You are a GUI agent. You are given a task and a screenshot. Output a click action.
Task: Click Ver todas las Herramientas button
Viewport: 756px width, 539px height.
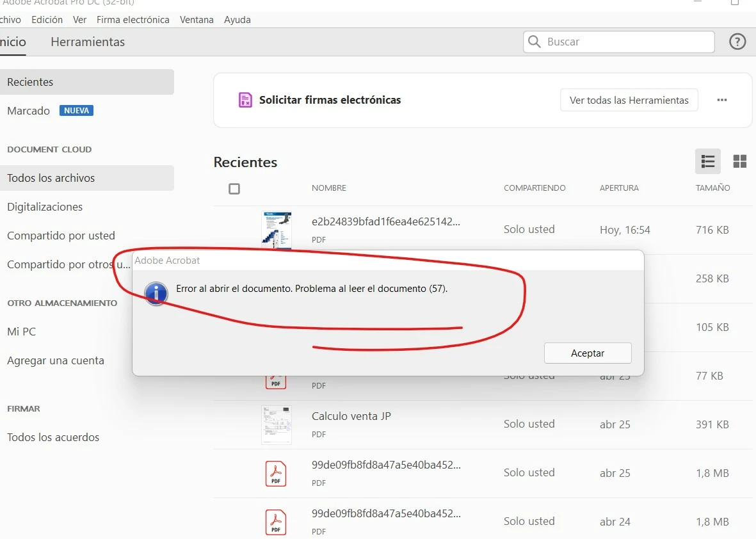tap(629, 101)
